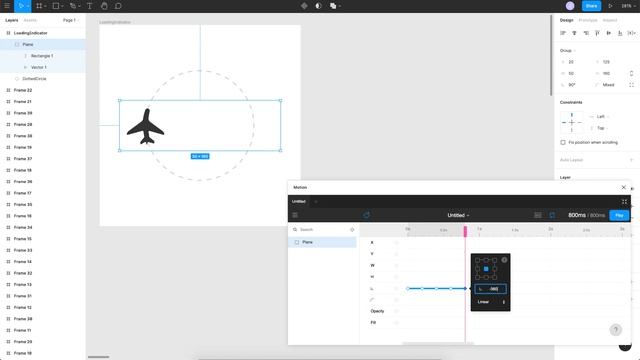This screenshot has width=640, height=360.
Task: Switch to the Inspect tab
Action: coord(610,20)
